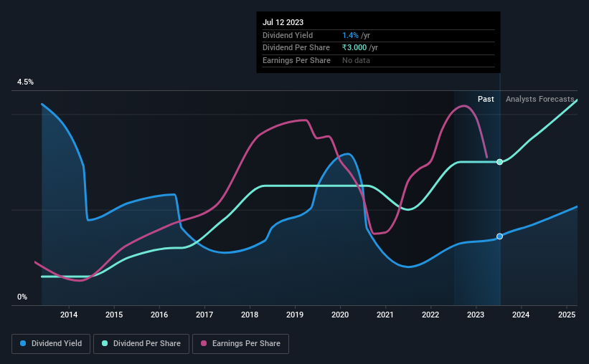Toggle the Dividend Per Share legend button

tap(141, 344)
